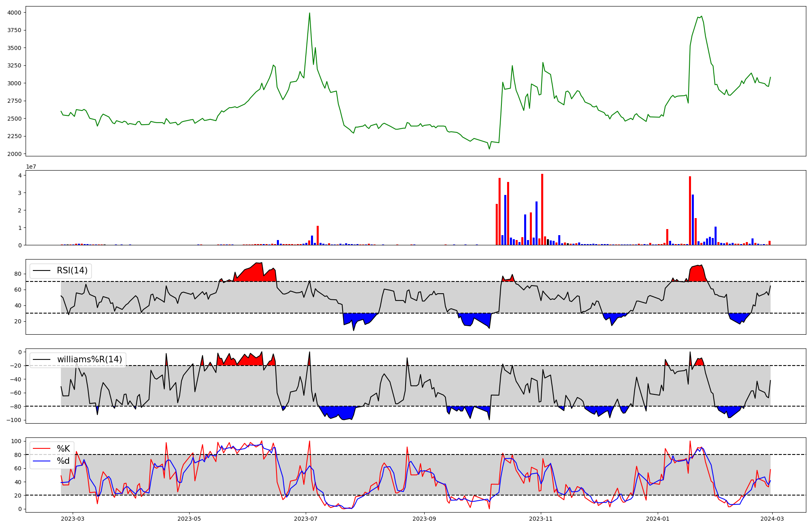Click the black line sample in RSI legend
The height and width of the screenshot is (528, 812).
click(41, 270)
